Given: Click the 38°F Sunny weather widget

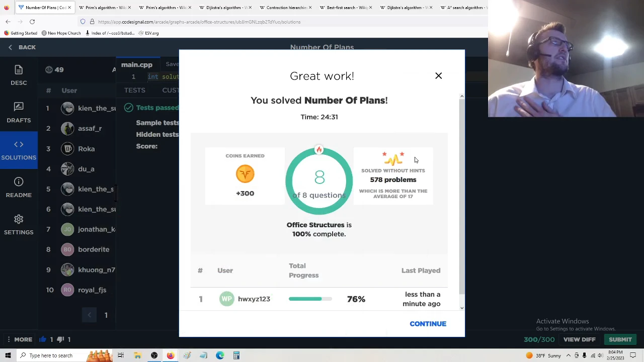Looking at the screenshot, I should [544, 355].
